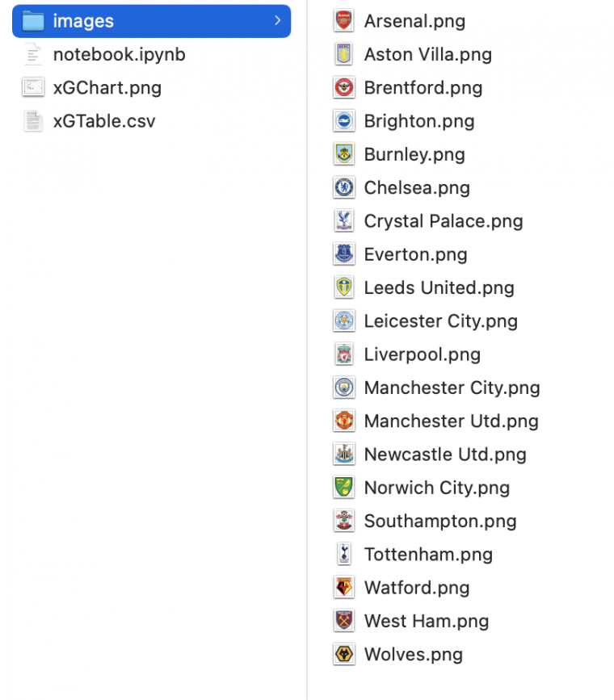614x700 pixels.
Task: Click the Arsenal crest icon
Action: (x=343, y=21)
